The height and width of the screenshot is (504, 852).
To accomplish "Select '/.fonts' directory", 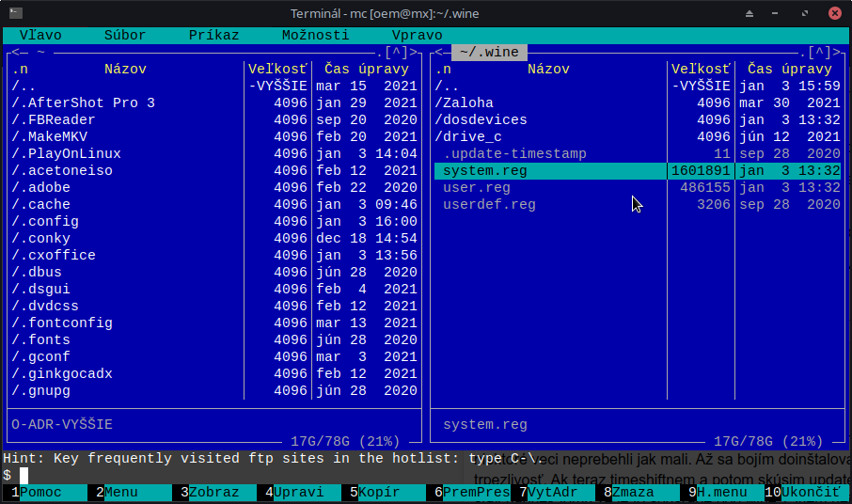I will point(214,339).
